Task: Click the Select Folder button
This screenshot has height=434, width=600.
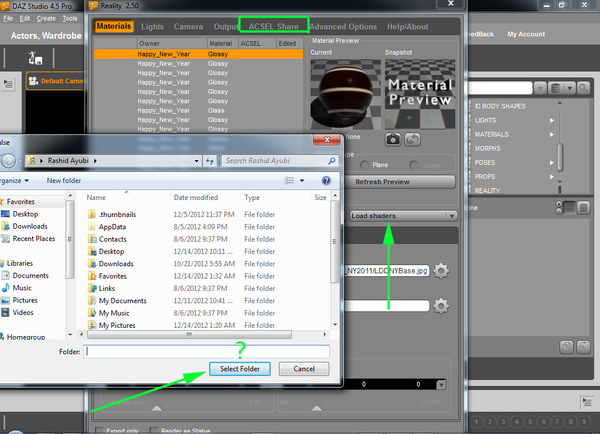Action: pyautogui.click(x=240, y=369)
